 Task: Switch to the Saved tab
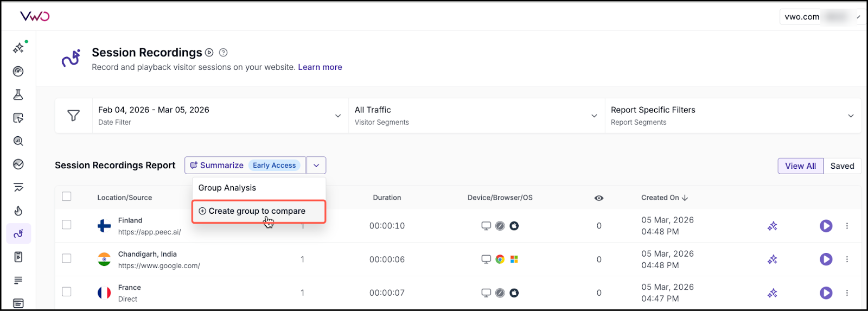point(842,166)
